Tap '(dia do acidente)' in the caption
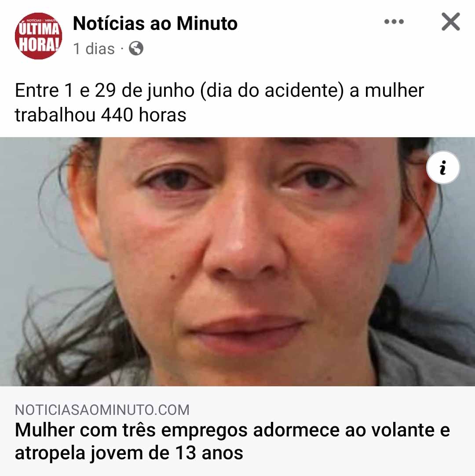This screenshot has width=475, height=476. (272, 91)
